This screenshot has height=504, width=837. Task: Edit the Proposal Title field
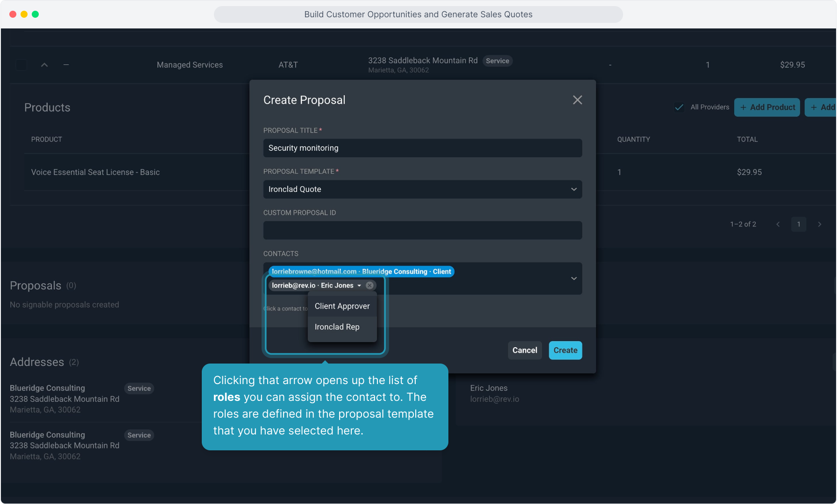click(x=422, y=148)
